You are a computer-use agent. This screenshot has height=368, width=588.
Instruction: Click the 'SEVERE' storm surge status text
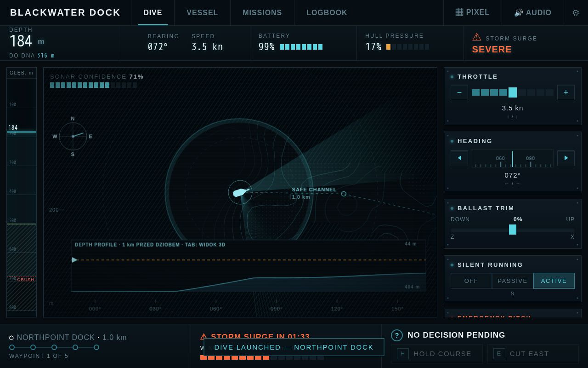point(492,49)
